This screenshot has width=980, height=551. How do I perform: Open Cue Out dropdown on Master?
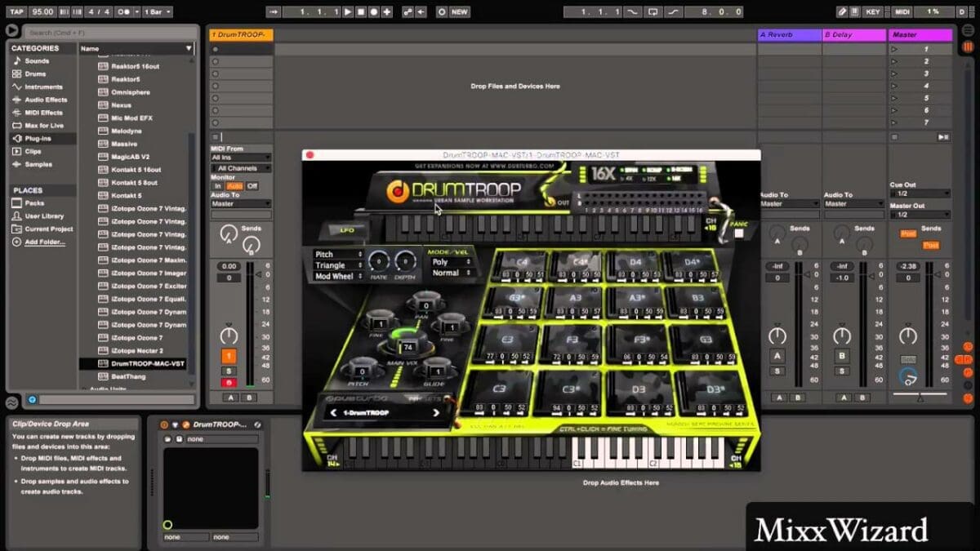pos(920,193)
